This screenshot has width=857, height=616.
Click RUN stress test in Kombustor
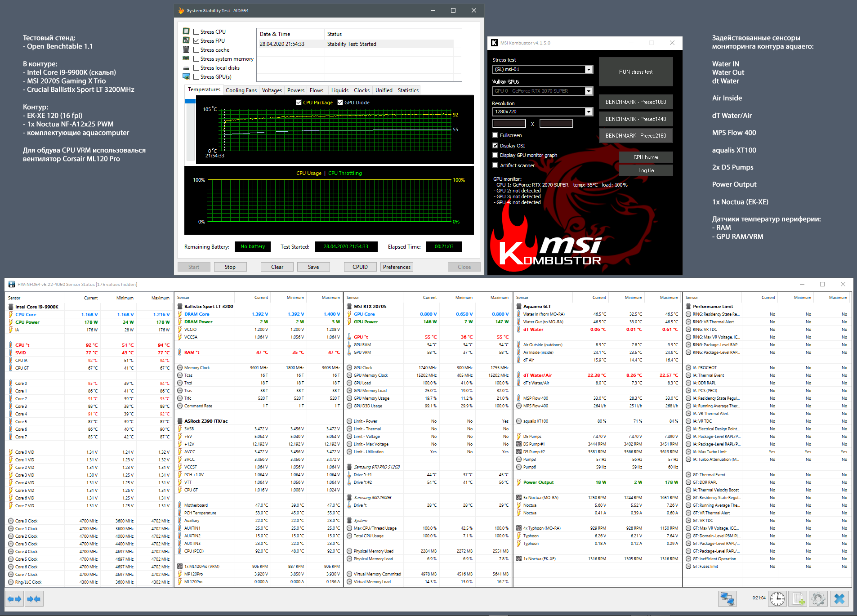[x=636, y=72]
